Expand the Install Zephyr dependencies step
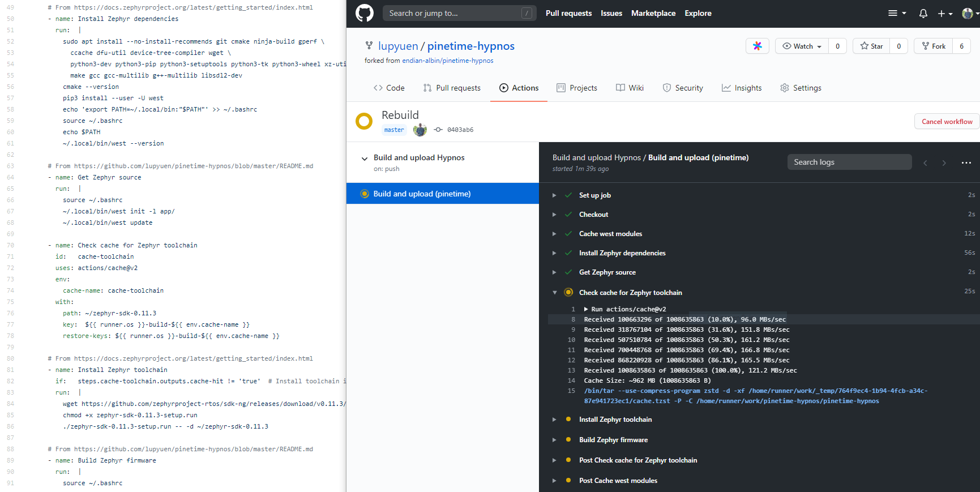Viewport: 980px width, 492px height. [x=554, y=253]
